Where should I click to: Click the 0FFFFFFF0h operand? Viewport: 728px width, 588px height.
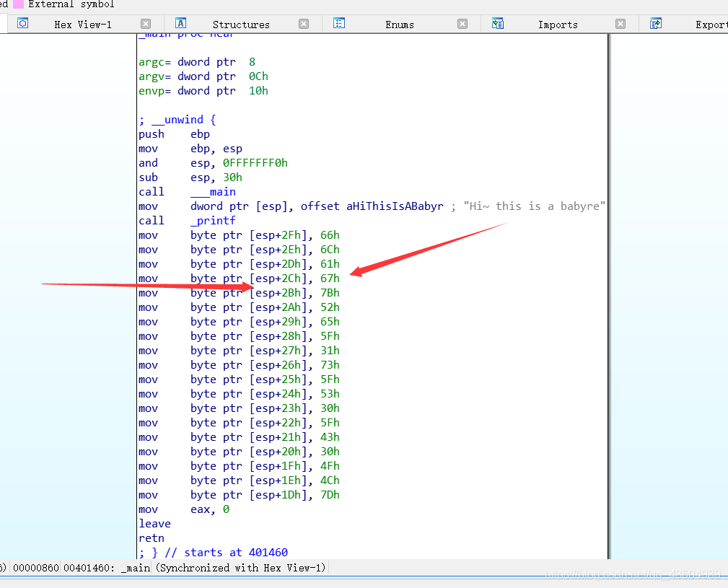[255, 163]
